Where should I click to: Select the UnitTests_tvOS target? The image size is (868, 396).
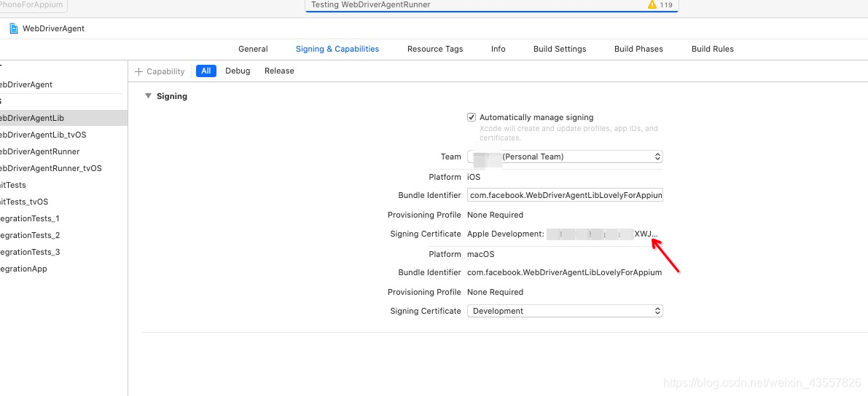click(x=63, y=202)
